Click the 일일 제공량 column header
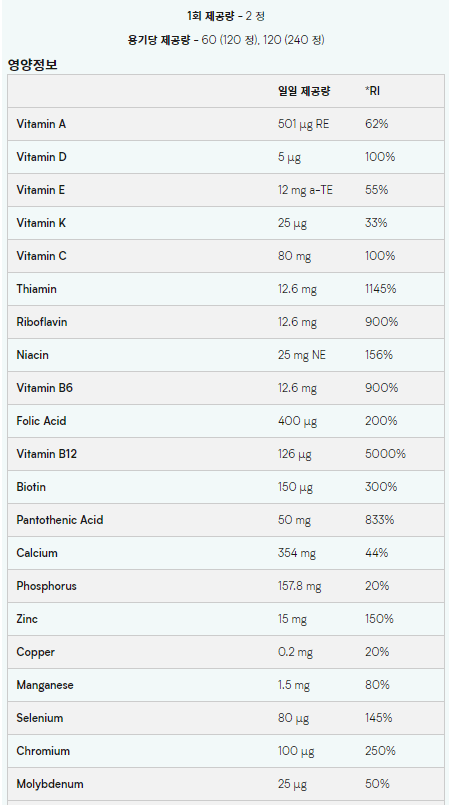449x805 pixels. point(304,91)
